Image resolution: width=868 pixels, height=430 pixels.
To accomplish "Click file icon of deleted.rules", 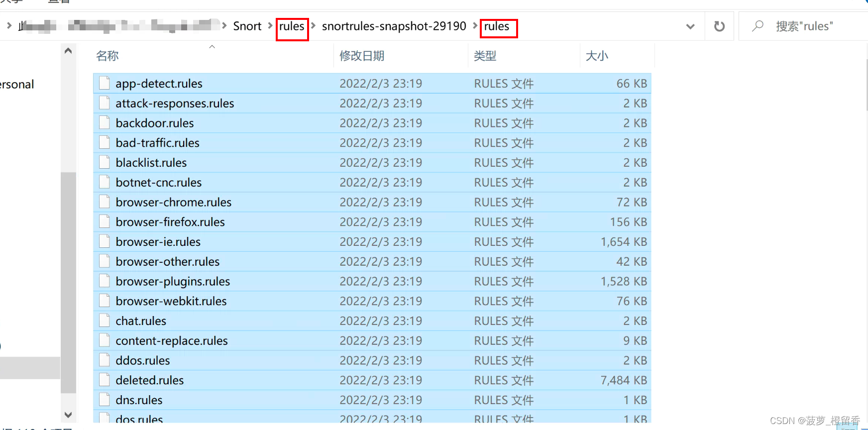I will [x=104, y=380].
